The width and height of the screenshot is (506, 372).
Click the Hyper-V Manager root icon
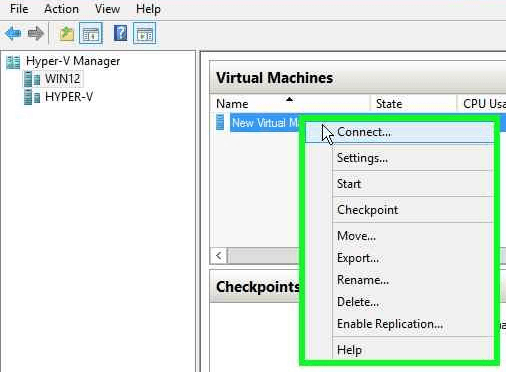coord(13,62)
